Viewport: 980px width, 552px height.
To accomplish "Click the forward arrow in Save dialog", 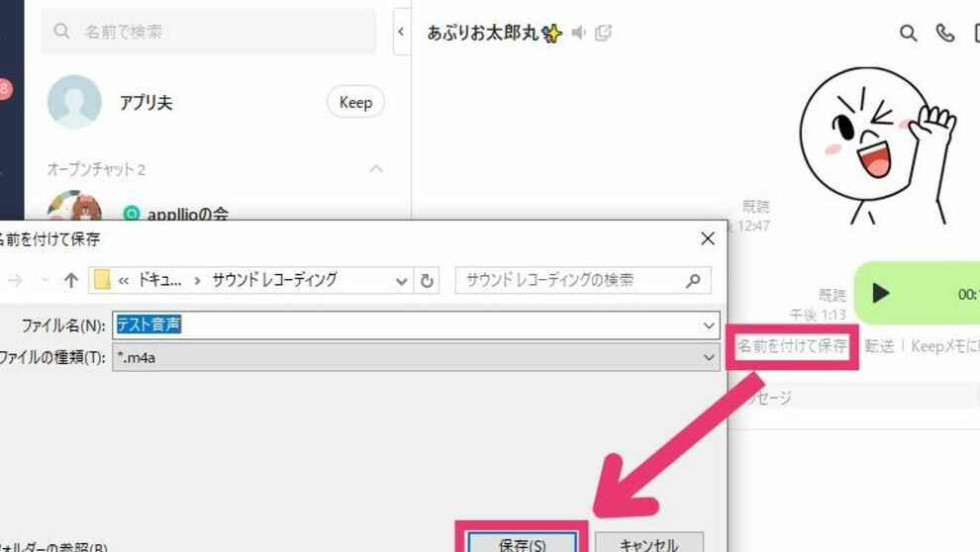I will 15,280.
